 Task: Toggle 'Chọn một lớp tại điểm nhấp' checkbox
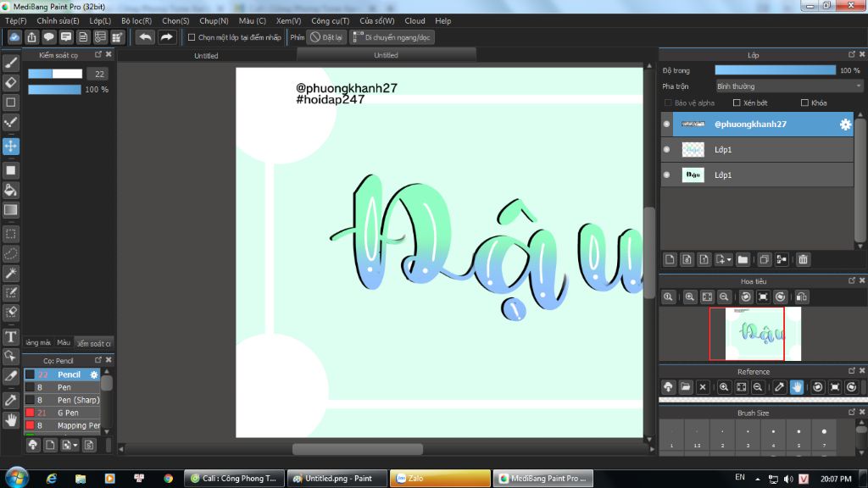point(192,37)
